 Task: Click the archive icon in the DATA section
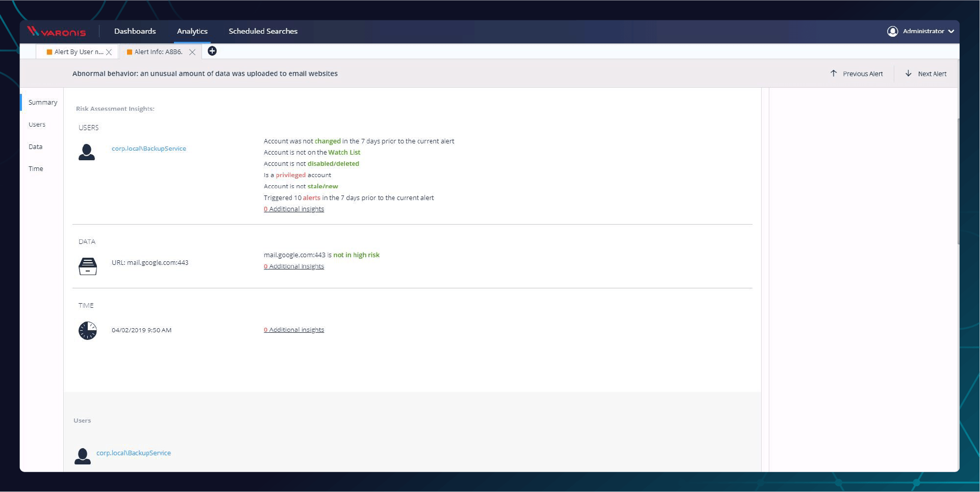(87, 266)
